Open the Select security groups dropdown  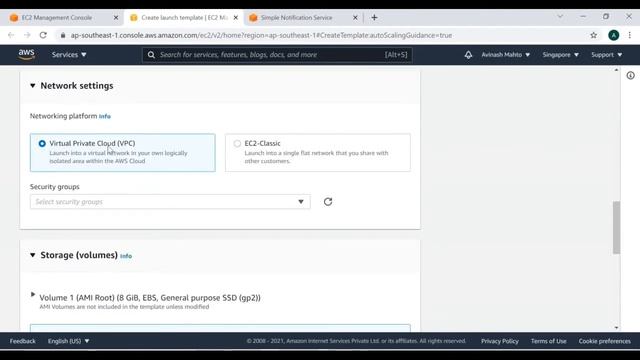pyautogui.click(x=170, y=202)
